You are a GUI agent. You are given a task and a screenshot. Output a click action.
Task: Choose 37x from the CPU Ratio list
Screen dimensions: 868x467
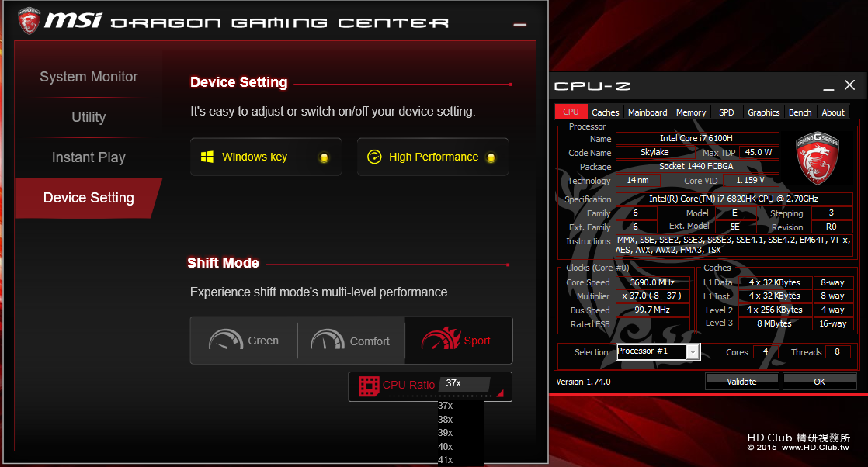pyautogui.click(x=445, y=406)
